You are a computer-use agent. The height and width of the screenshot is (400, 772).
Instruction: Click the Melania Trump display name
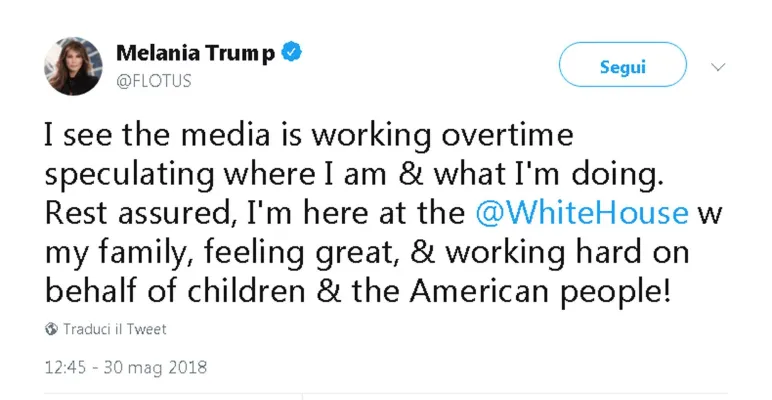click(x=195, y=54)
